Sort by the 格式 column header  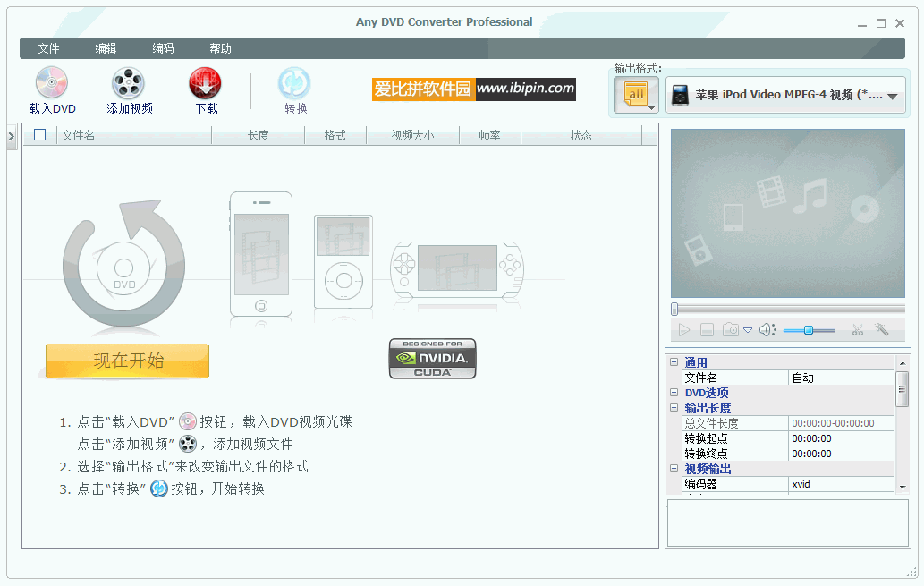[x=335, y=136]
